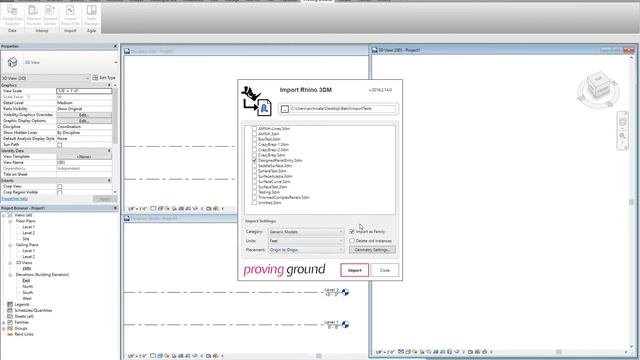This screenshot has height=360, width=640.
Task: Click the View Template <None> button
Action: pyautogui.click(x=84, y=157)
